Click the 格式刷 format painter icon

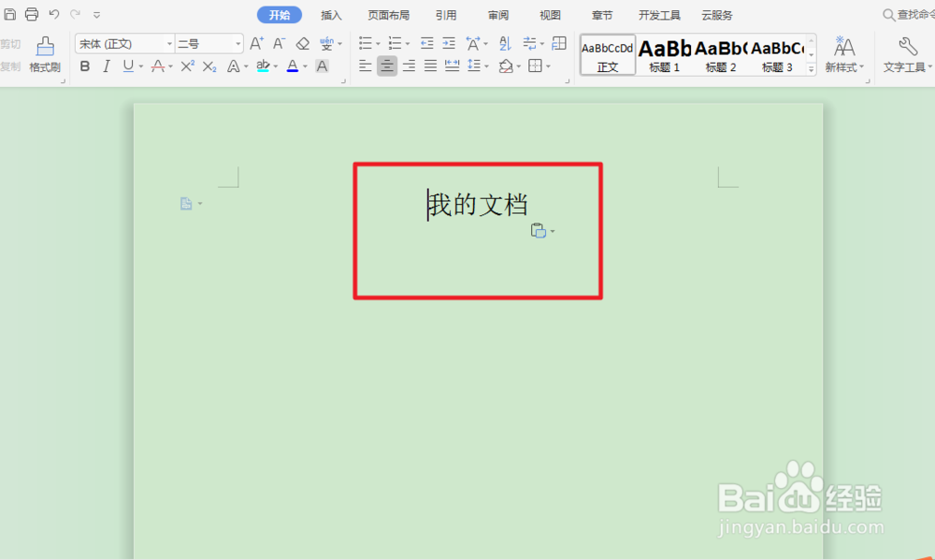pyautogui.click(x=45, y=54)
